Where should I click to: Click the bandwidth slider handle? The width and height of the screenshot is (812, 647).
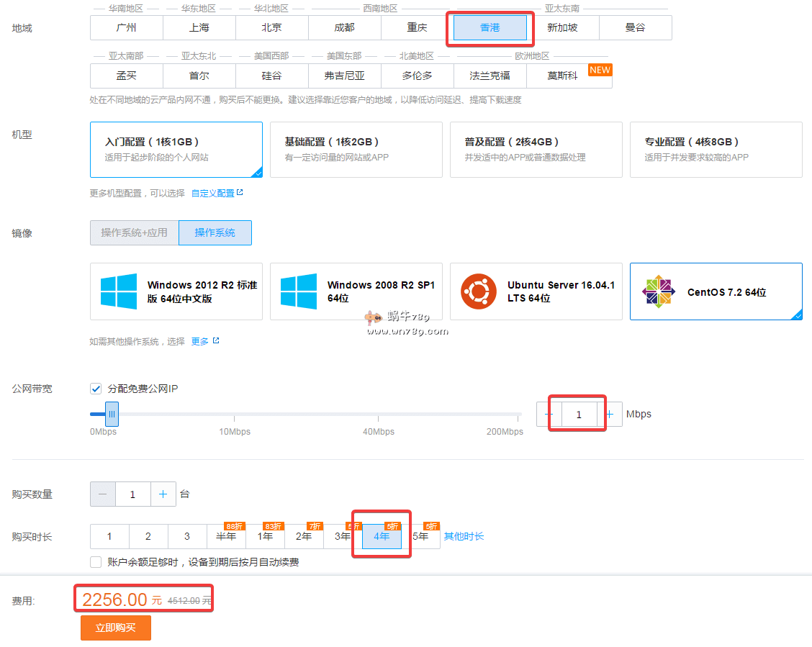pos(112,414)
